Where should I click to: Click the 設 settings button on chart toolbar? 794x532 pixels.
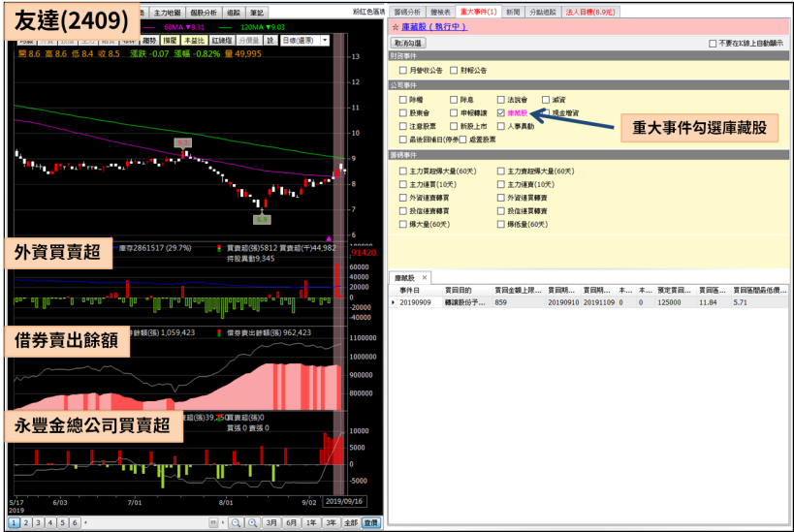pyautogui.click(x=270, y=41)
